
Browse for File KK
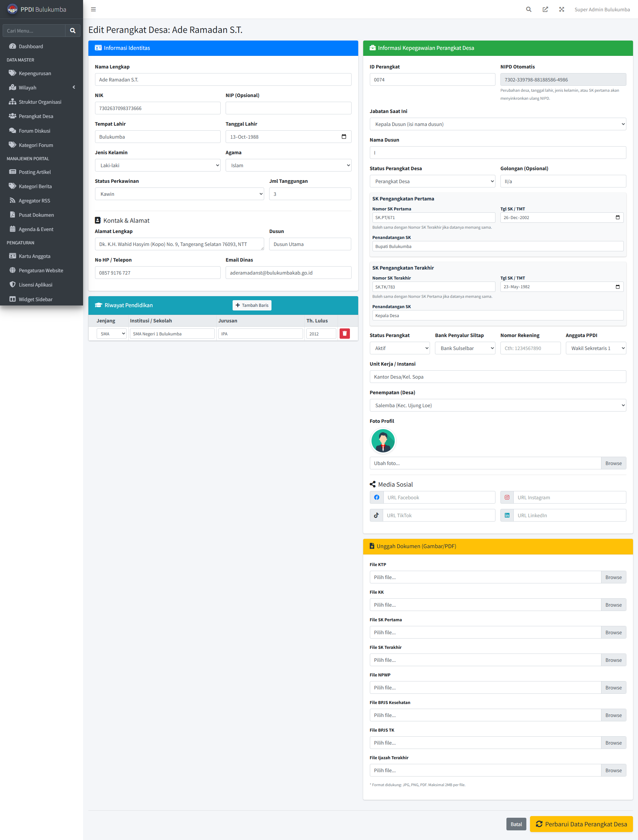613,605
